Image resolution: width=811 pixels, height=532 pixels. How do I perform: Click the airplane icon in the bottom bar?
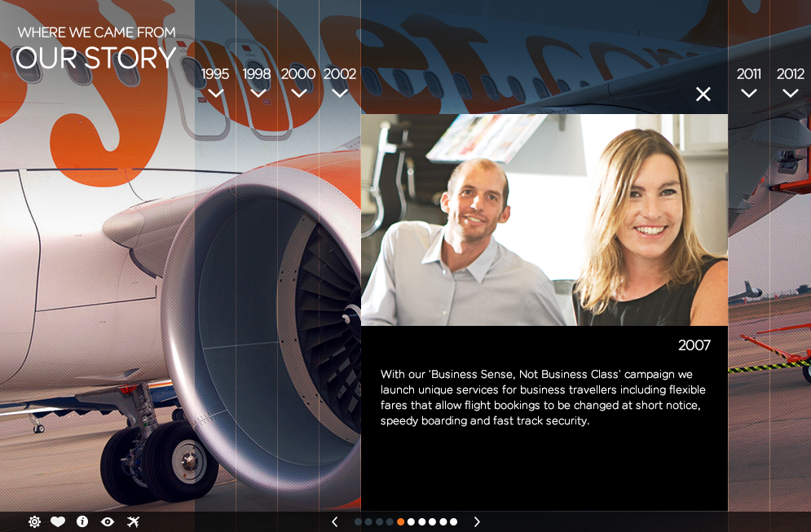134,522
